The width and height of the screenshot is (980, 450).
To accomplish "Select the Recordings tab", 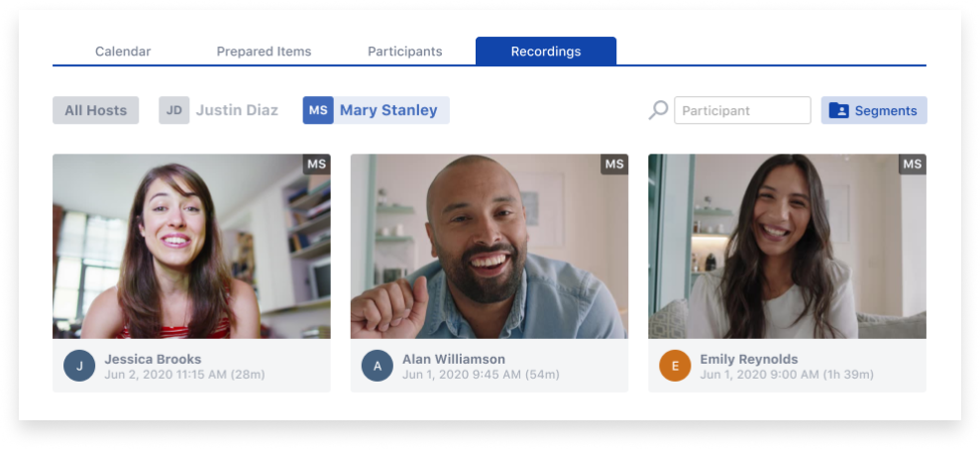I will (x=546, y=52).
